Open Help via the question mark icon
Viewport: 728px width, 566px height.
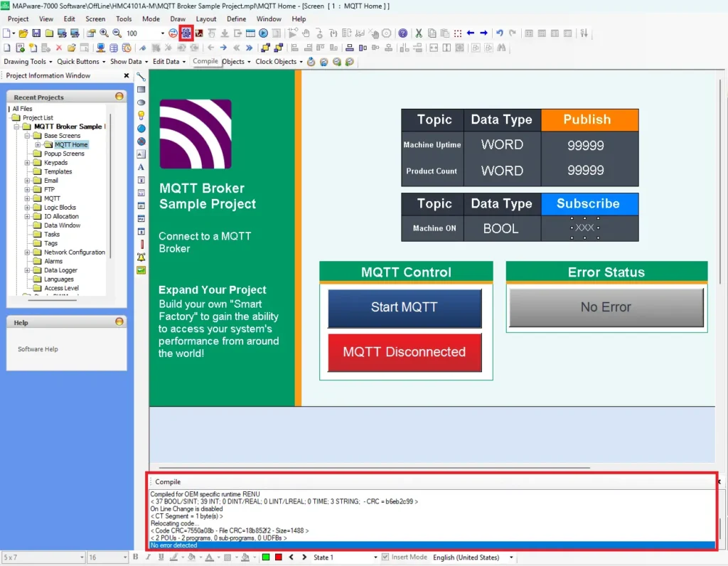[x=403, y=33]
